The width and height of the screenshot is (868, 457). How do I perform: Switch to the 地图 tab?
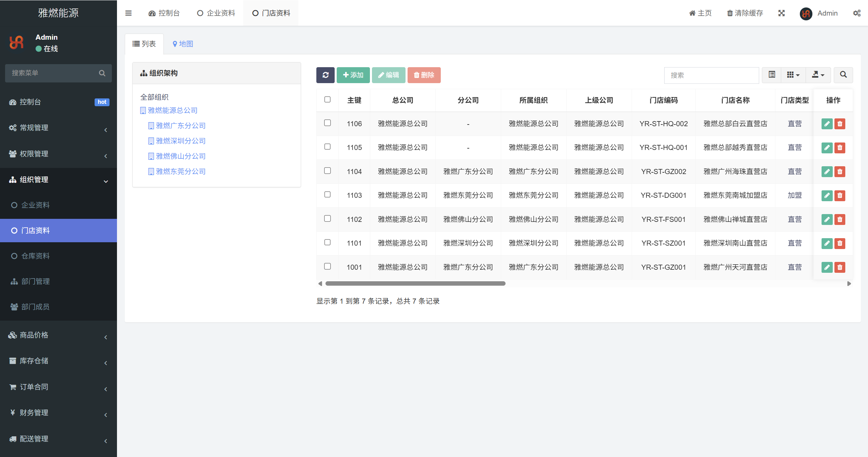click(x=183, y=44)
